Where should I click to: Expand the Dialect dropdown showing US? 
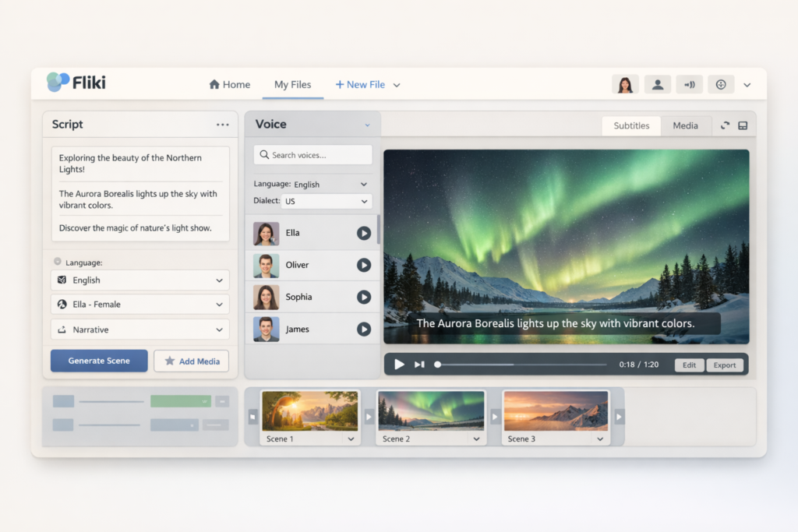(327, 201)
